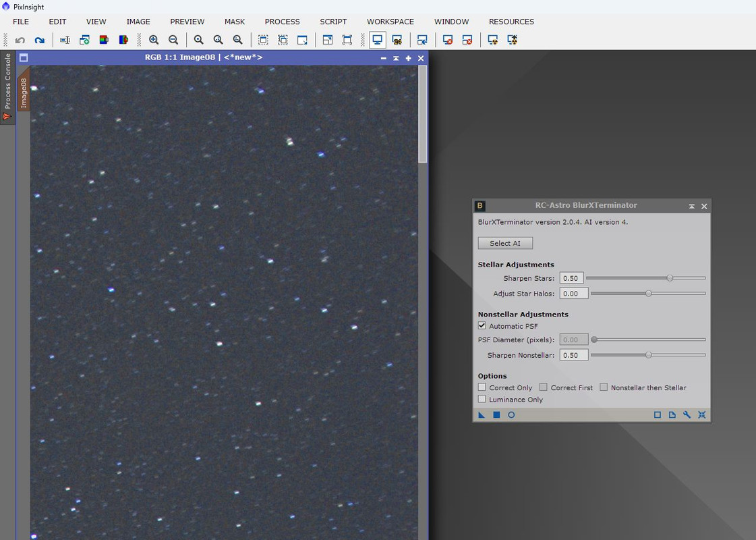Enable the Correct First option
This screenshot has width=756, height=540.
pyautogui.click(x=544, y=387)
